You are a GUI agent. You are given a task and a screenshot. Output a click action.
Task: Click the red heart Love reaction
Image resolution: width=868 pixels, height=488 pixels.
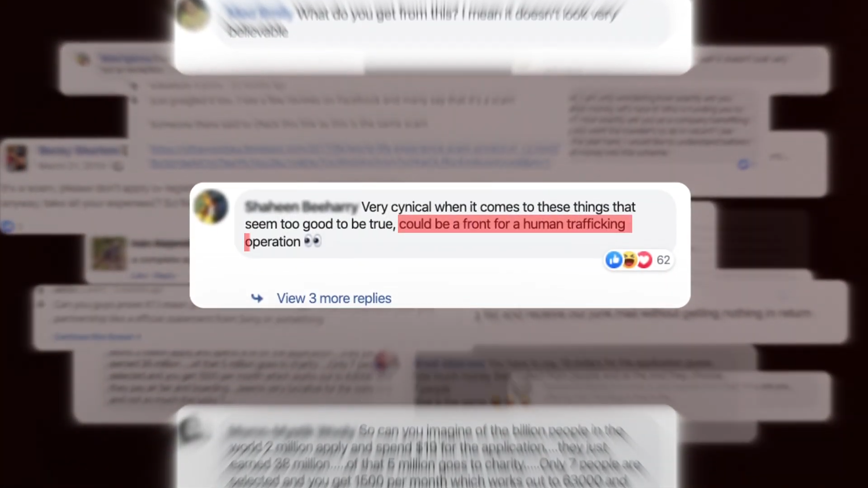click(645, 260)
